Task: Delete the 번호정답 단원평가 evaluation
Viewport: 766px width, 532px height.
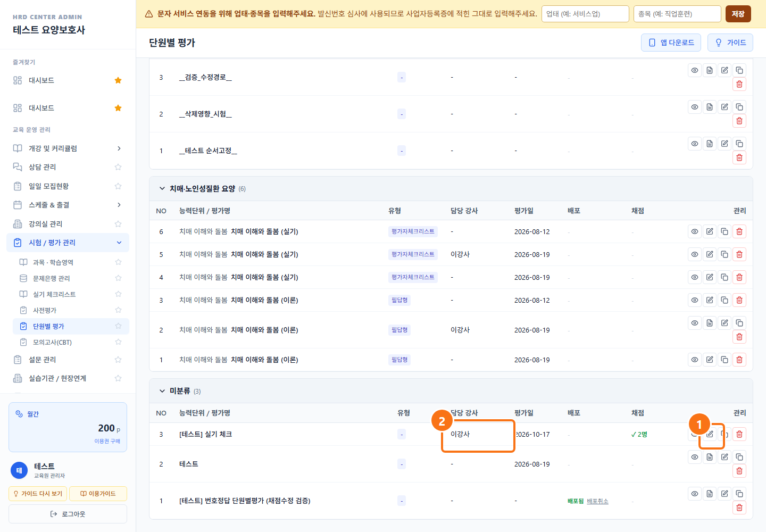Action: pos(739,508)
